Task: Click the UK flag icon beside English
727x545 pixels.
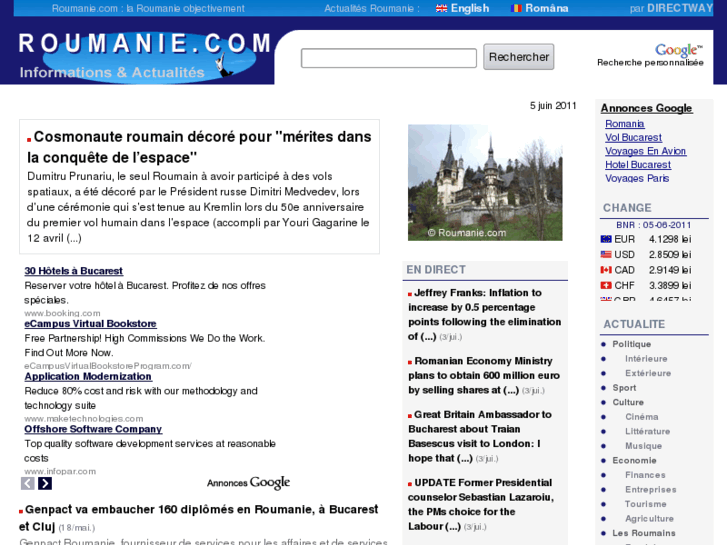Action: point(441,8)
